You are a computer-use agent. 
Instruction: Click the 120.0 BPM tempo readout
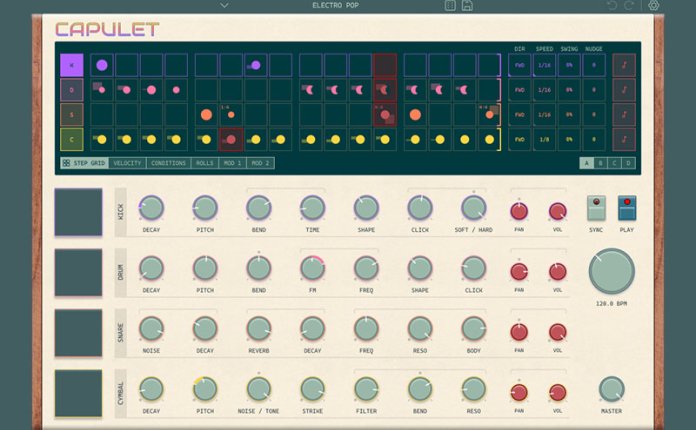coord(611,304)
